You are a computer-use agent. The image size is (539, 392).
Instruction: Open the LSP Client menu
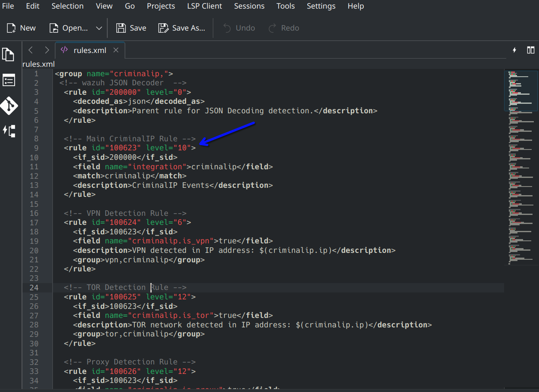(x=204, y=6)
